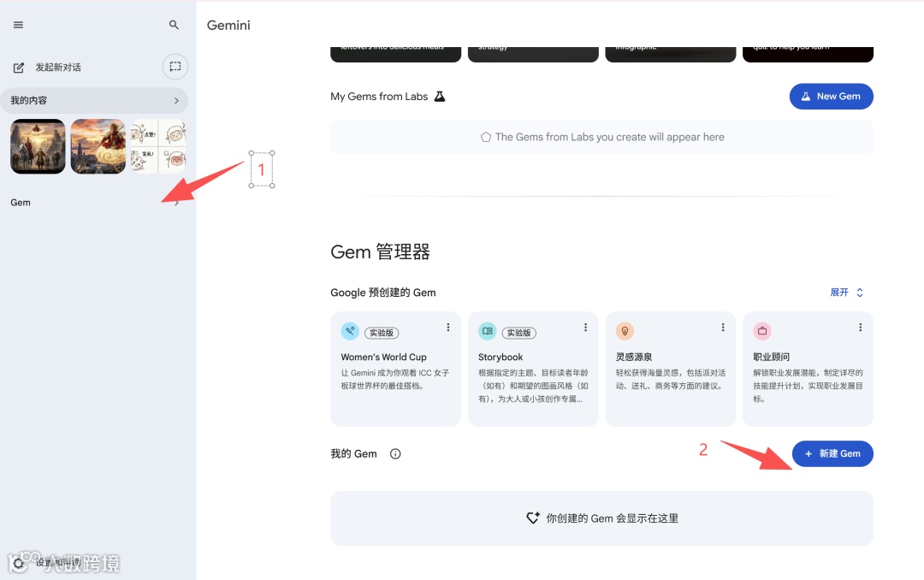Open the 职业顾问 Gem card
924x580 pixels.
tap(808, 369)
